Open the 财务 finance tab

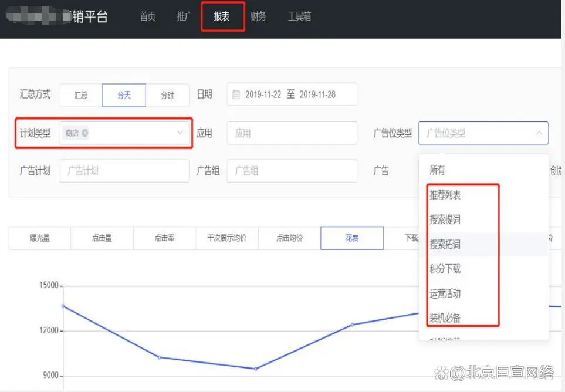(x=258, y=16)
